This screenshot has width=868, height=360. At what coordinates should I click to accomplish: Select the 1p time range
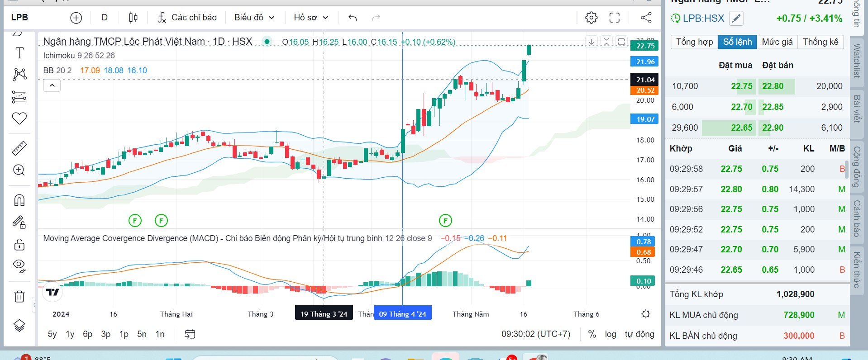point(124,334)
